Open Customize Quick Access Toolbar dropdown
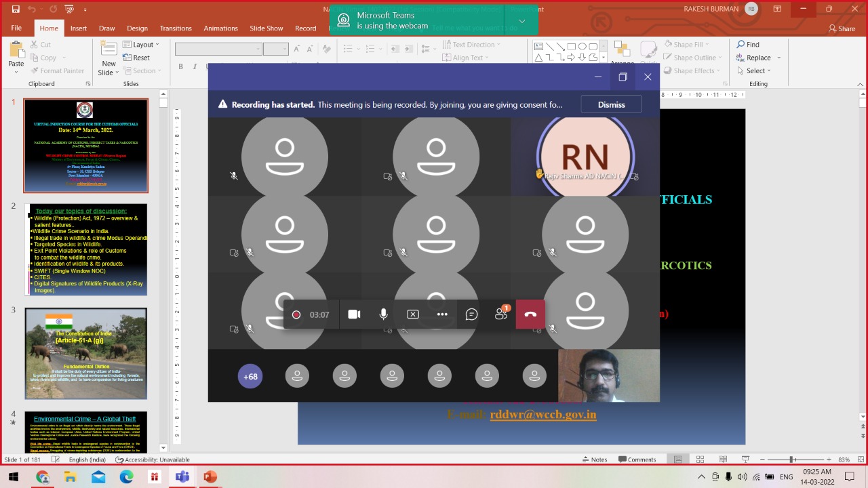Image resolution: width=868 pixels, height=488 pixels. click(x=85, y=9)
